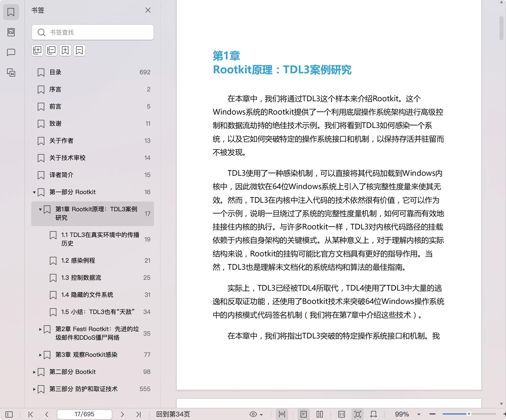Open the bookmarks panel icon in sidebar
This screenshot has height=420, width=506.
(x=11, y=12)
